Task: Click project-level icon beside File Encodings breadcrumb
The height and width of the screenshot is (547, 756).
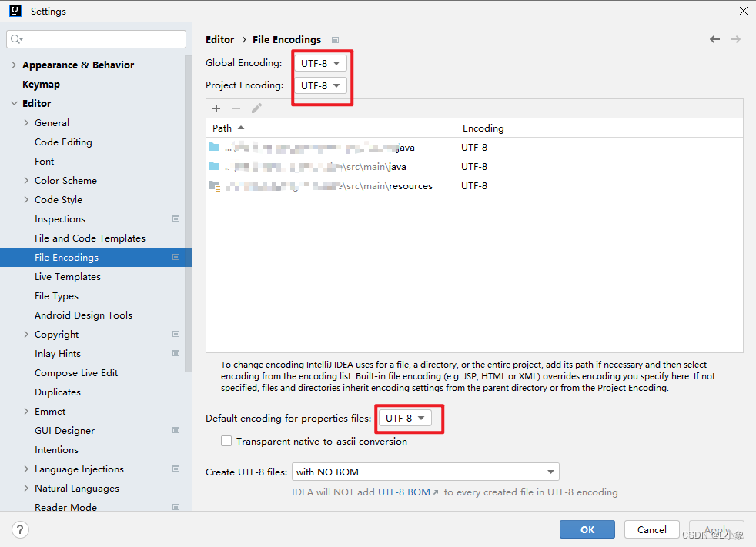Action: click(335, 40)
